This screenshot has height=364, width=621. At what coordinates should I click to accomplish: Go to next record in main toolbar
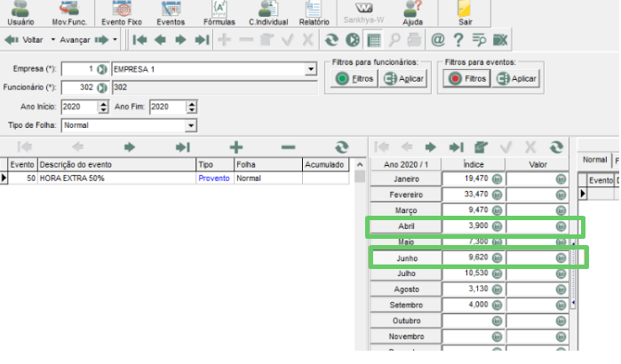pyautogui.click(x=180, y=40)
